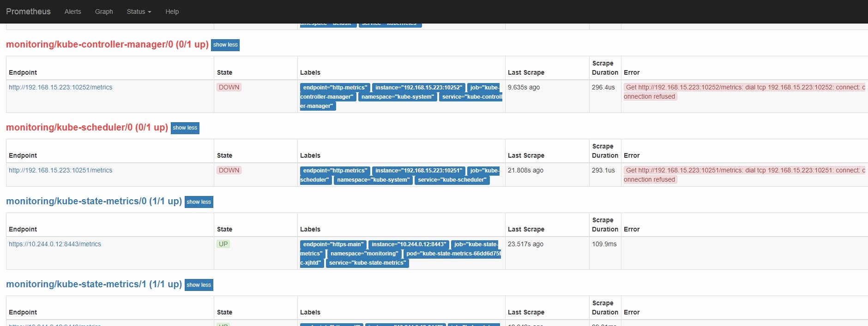Click the monitoring/kube-scheduler/0 heading
Screen dimensions: 868x326
click(x=87, y=127)
